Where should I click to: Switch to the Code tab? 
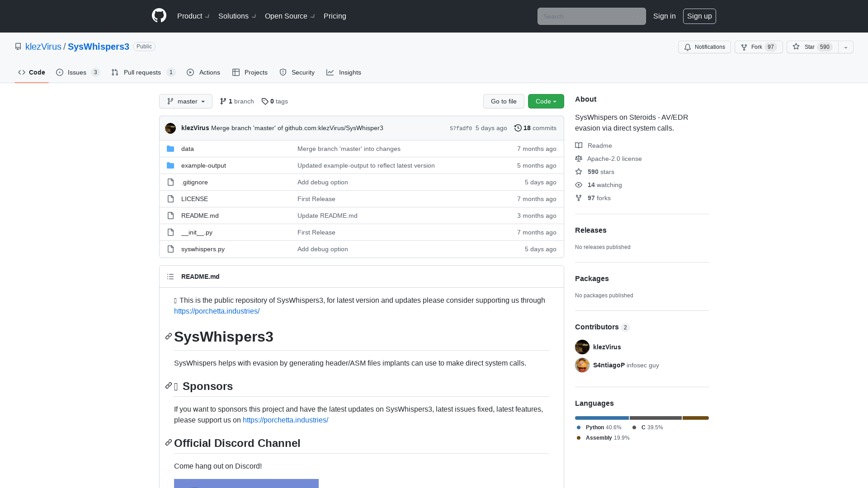[32, 72]
